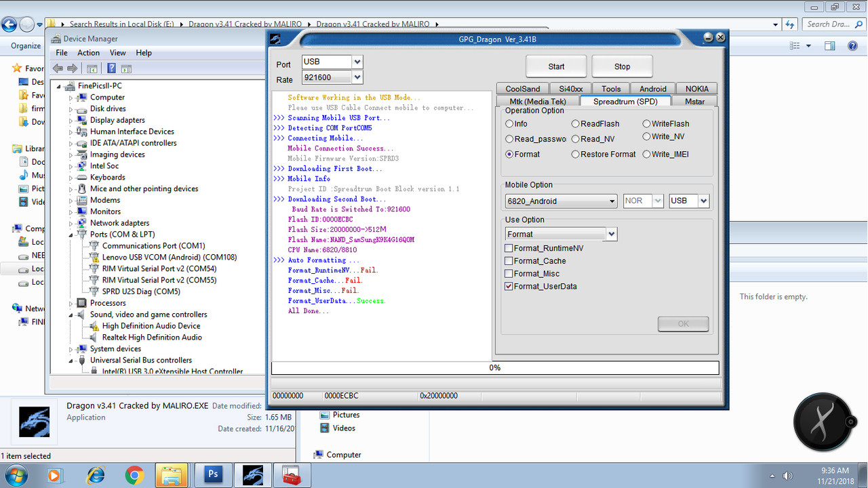The width and height of the screenshot is (868, 488).
Task: Select Write_NV radio button
Action: (646, 137)
